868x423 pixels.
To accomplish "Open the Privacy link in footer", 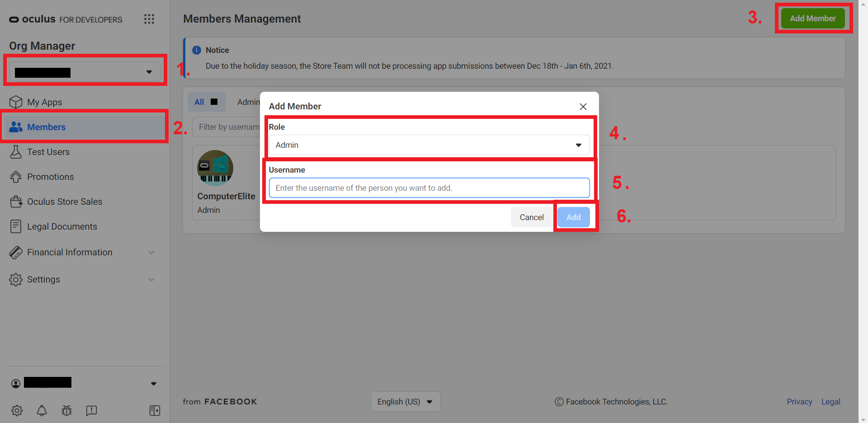I will pos(799,402).
